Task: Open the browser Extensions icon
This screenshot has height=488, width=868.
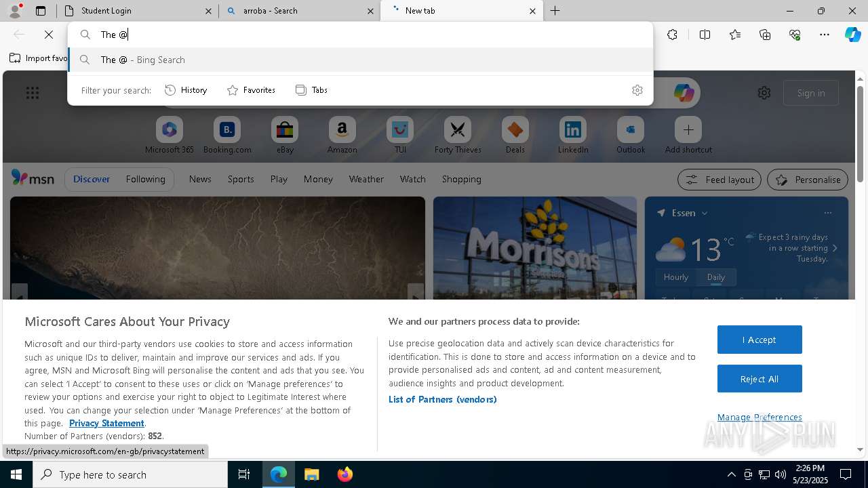Action: tap(672, 35)
